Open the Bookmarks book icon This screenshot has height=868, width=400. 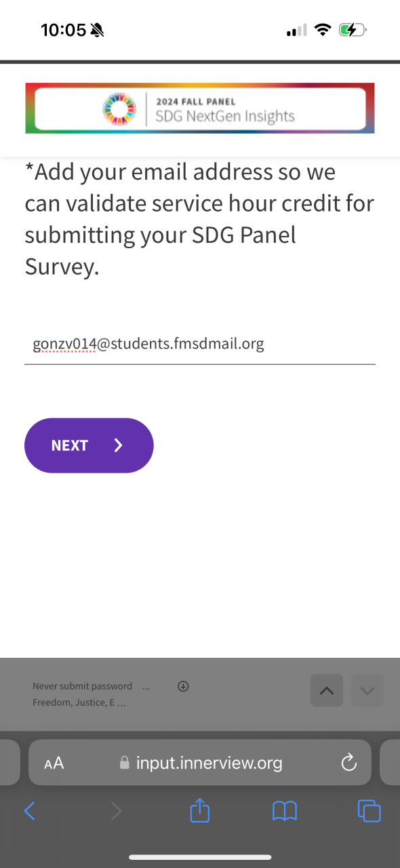(285, 811)
